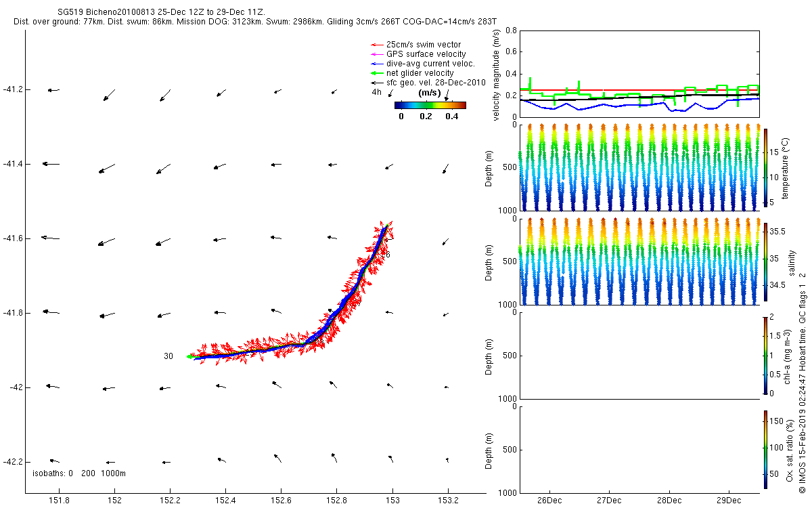Click the magenta GPS surface velocity legend arrow

click(x=376, y=54)
